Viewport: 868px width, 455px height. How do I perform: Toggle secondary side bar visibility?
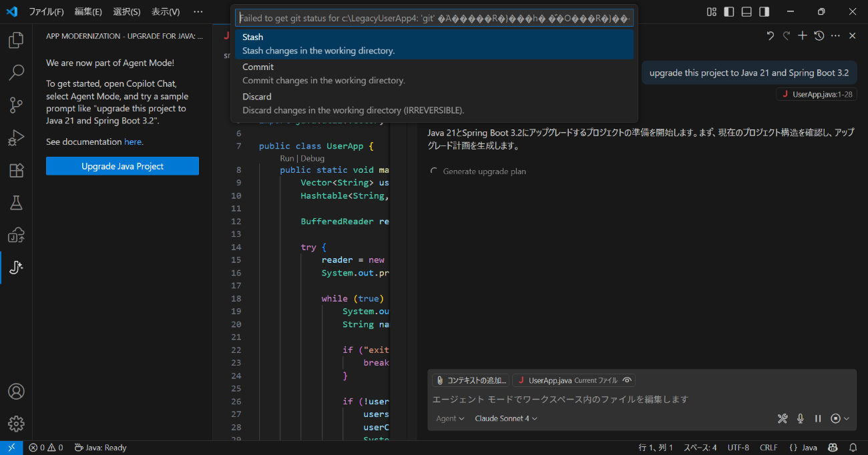coord(764,12)
